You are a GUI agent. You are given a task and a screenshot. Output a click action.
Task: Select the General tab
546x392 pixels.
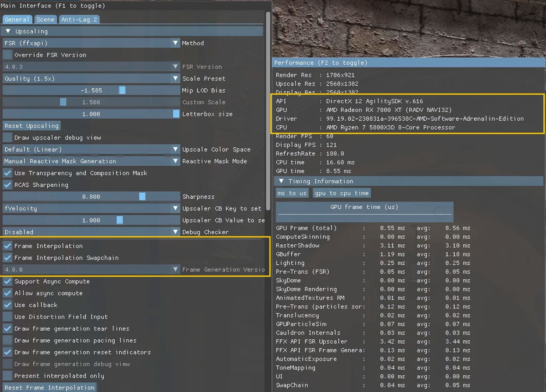[x=17, y=20]
